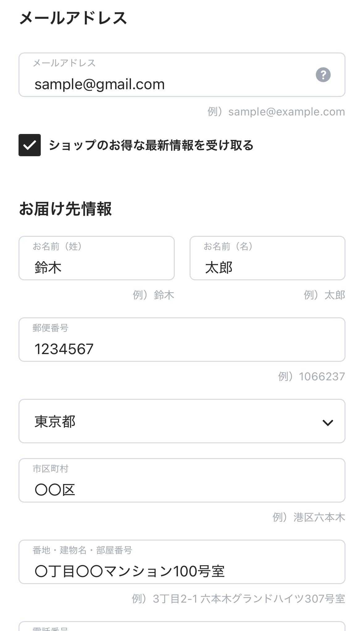Viewport: 364px width, 631px height.
Task: Edit the 市区町村 field showing 〇〇区
Action: pos(182,480)
